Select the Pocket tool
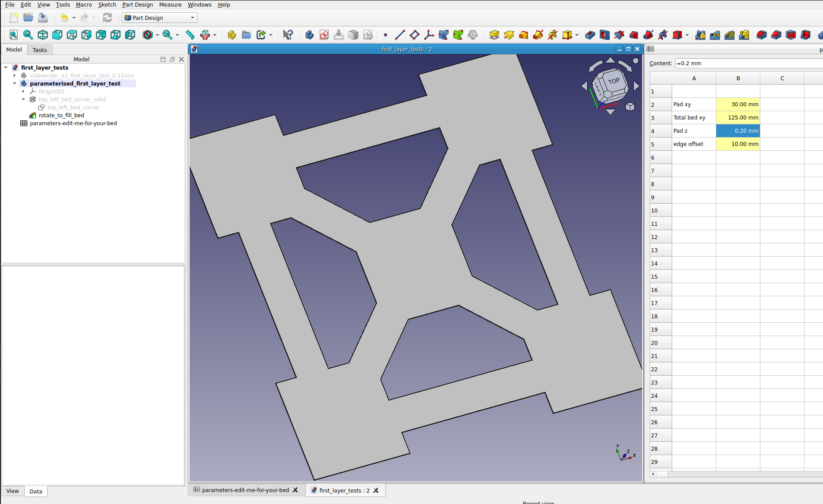This screenshot has width=823, height=504. (590, 35)
